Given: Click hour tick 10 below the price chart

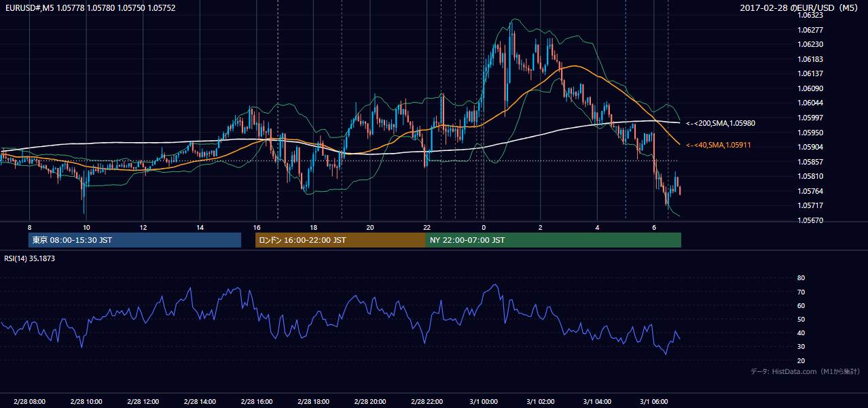Looking at the screenshot, I should coord(86,227).
